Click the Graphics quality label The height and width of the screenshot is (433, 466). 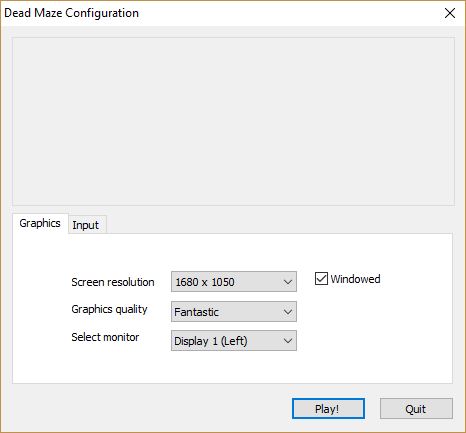click(x=109, y=309)
